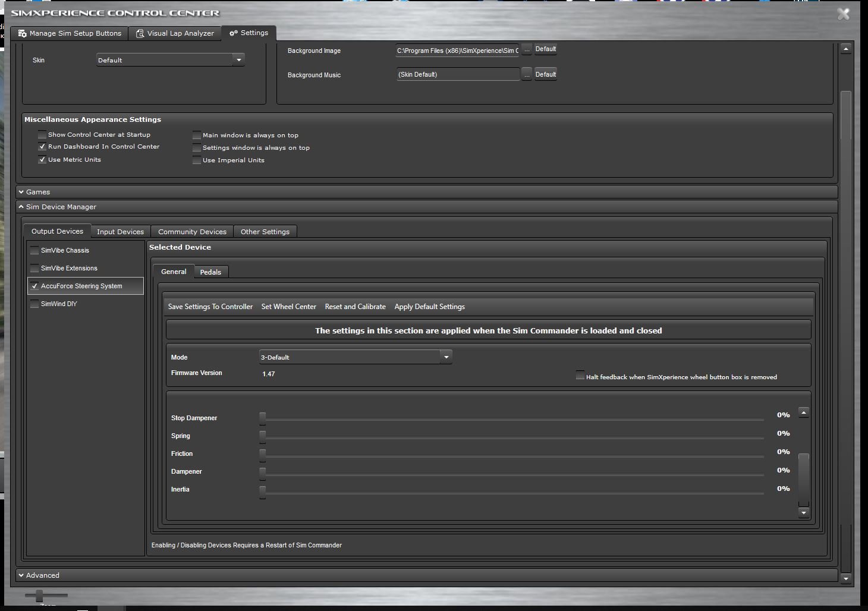The height and width of the screenshot is (611, 868).
Task: Click Save Settings To Controller
Action: [x=210, y=307]
